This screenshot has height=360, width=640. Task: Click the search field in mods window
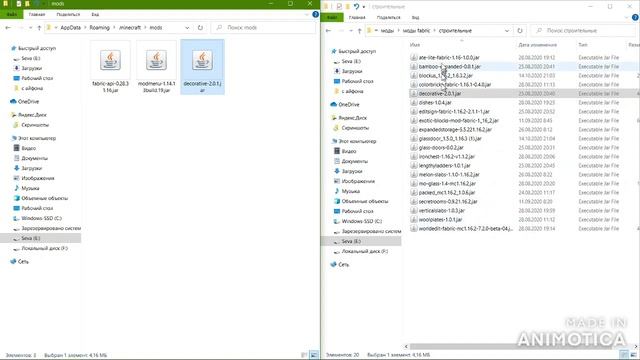point(263,28)
